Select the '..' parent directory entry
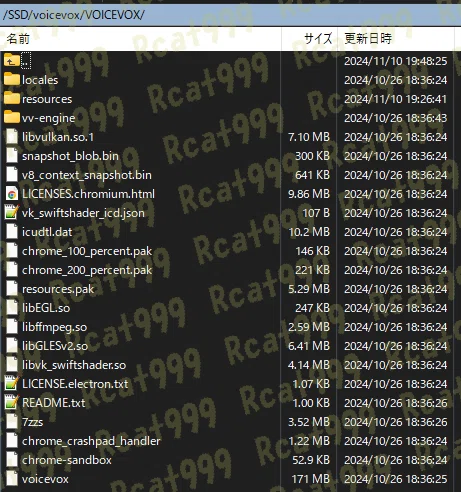Screen dimensions: 461x492 tap(26, 61)
